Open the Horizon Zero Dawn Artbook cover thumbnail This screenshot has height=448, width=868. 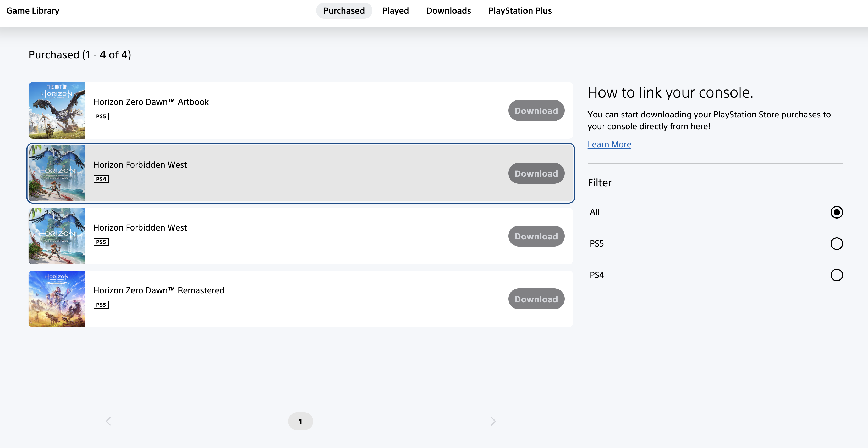pyautogui.click(x=57, y=110)
